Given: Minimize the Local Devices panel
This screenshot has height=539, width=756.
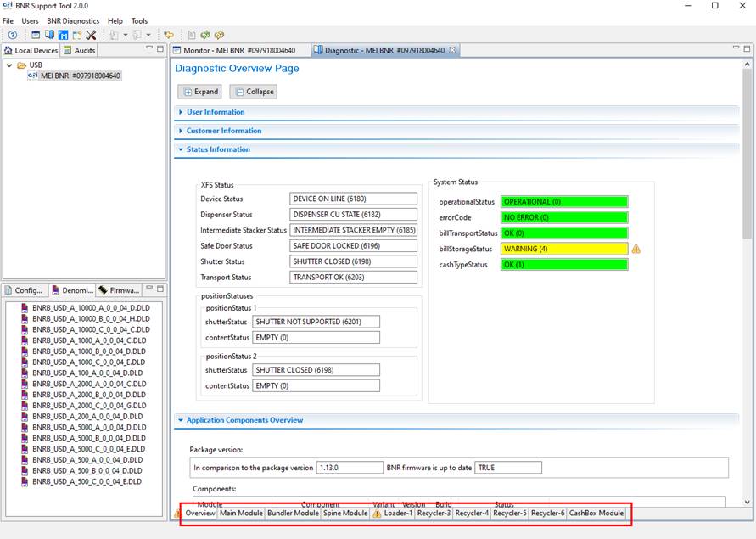Looking at the screenshot, I should (148, 50).
